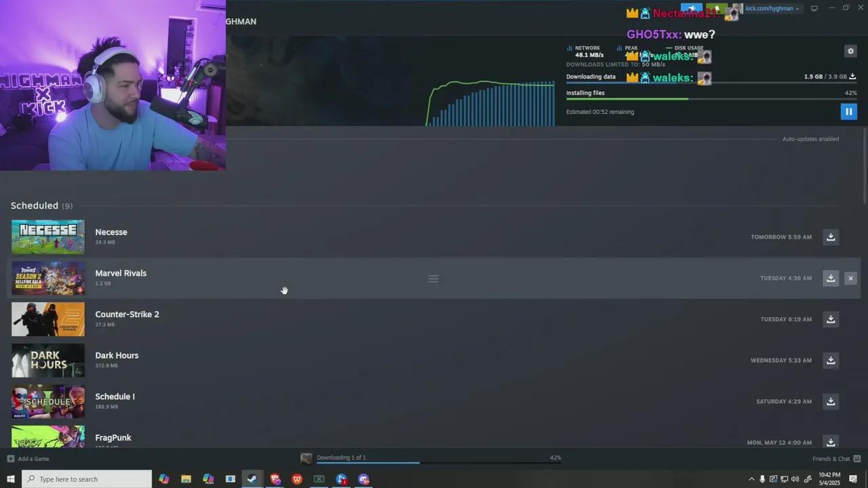Open the Counter-Strike 2 thumbnail
This screenshot has height=488, width=868.
[x=48, y=319]
